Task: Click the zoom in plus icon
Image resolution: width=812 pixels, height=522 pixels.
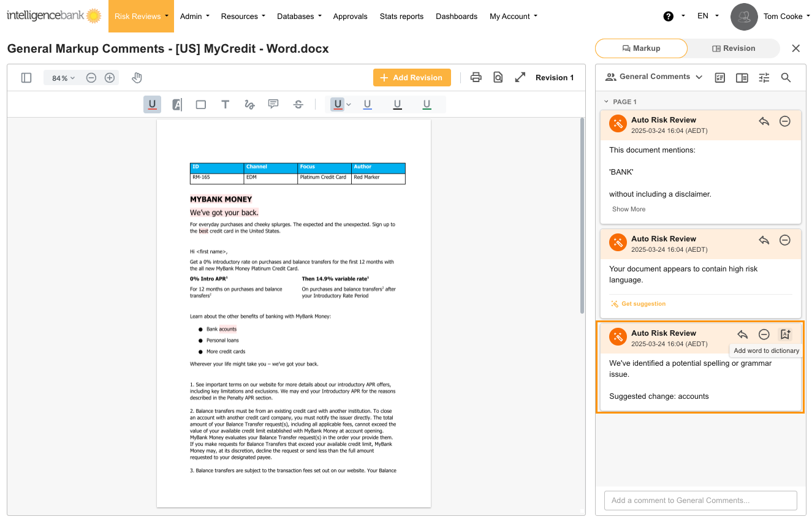Action: (110, 78)
